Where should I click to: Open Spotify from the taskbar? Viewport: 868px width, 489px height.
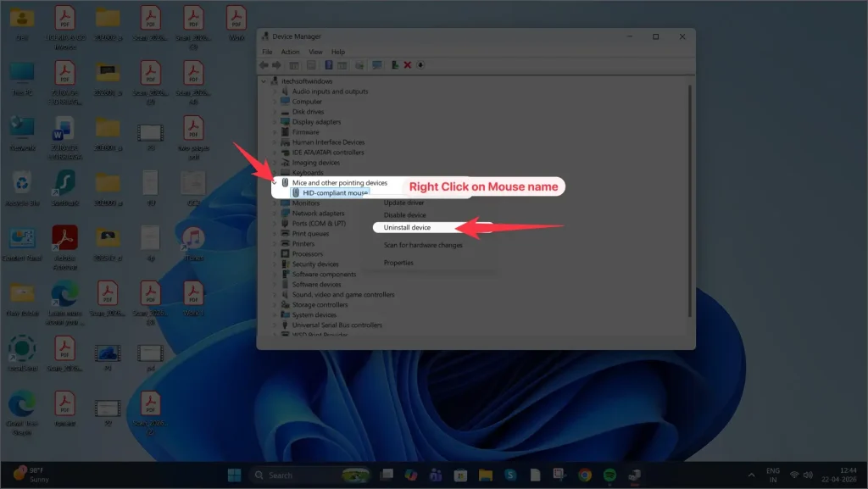pyautogui.click(x=609, y=475)
